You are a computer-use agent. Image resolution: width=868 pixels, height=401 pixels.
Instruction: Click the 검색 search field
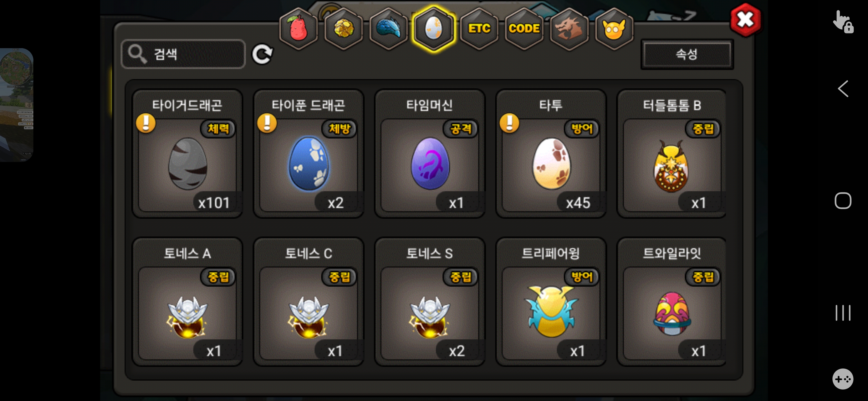[183, 54]
